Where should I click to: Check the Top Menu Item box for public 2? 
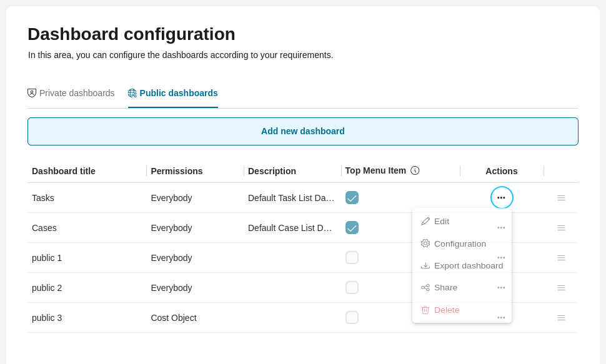pyautogui.click(x=352, y=287)
